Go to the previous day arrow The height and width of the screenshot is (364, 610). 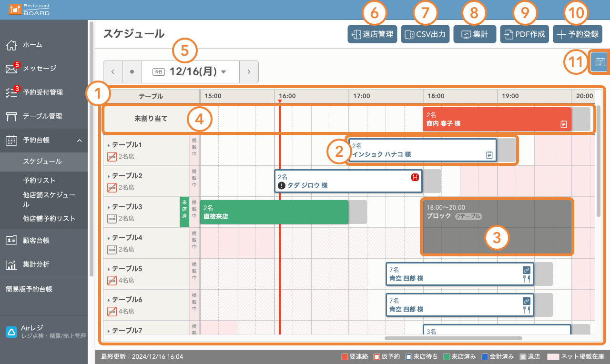point(113,72)
